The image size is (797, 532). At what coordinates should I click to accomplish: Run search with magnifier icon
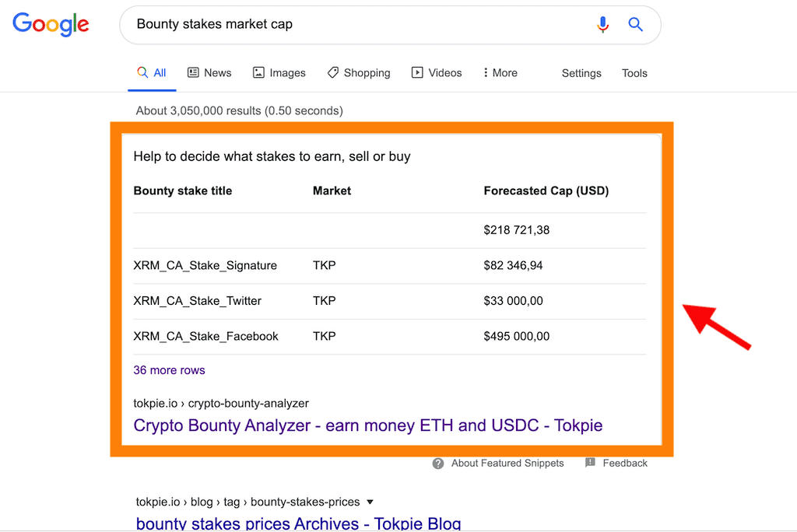tap(635, 24)
